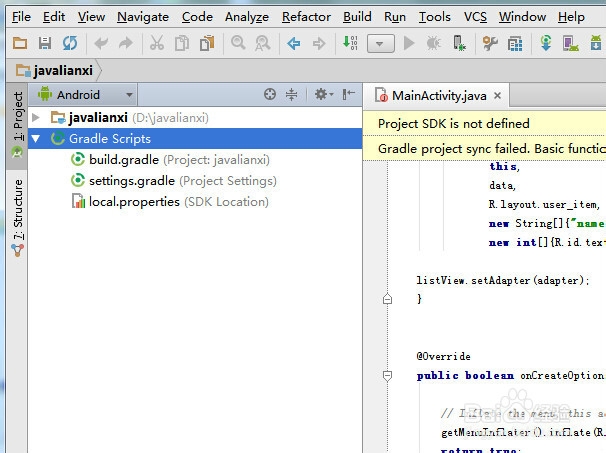Open the VCS menu
This screenshot has width=606, height=453.
pyautogui.click(x=475, y=17)
